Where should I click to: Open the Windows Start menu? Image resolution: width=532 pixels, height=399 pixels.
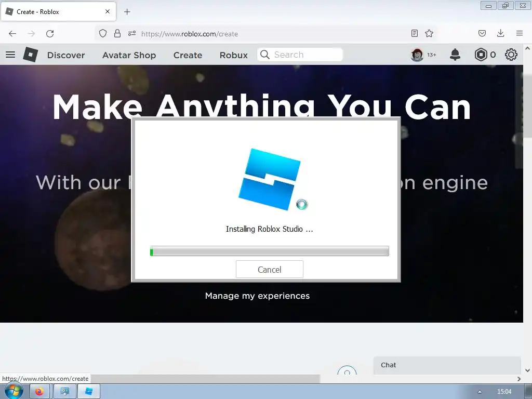click(14, 391)
